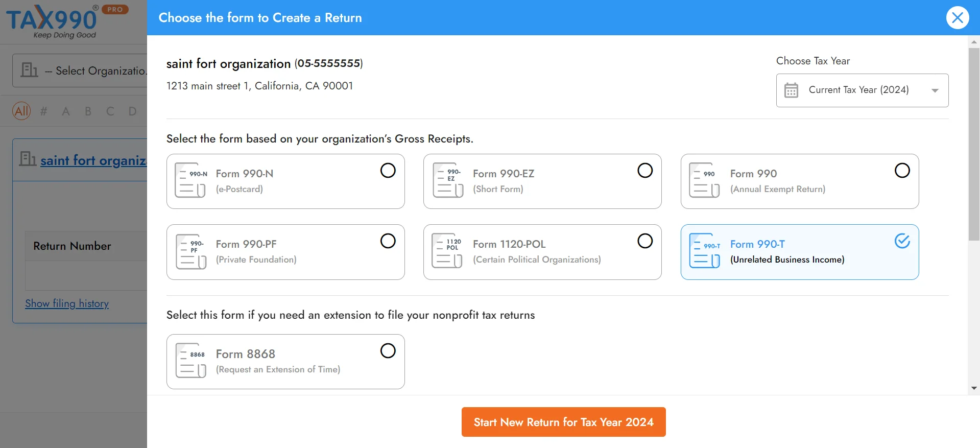This screenshot has width=980, height=448.
Task: Open the saint fort organization link
Action: tap(93, 160)
